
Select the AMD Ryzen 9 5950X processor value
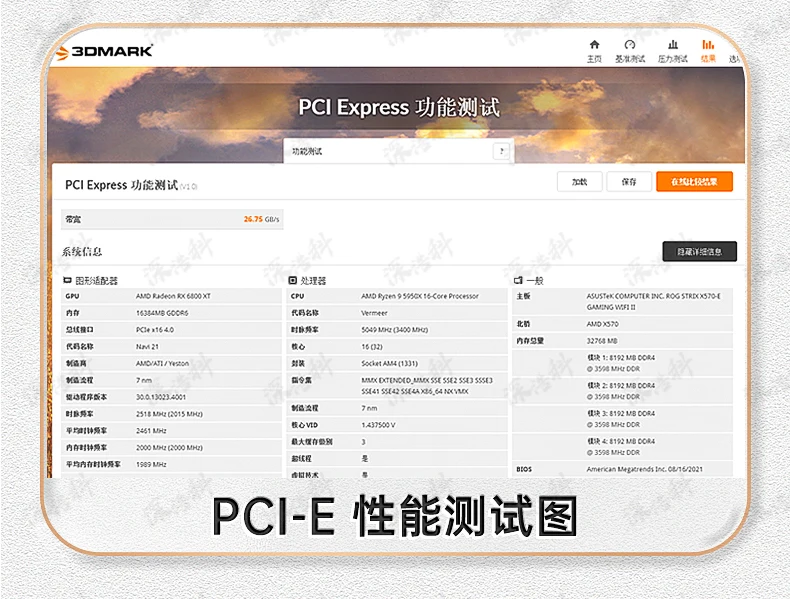coord(419,296)
